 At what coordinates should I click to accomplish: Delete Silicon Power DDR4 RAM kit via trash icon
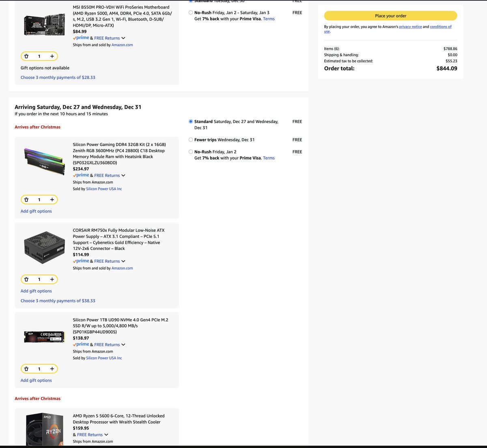click(26, 200)
